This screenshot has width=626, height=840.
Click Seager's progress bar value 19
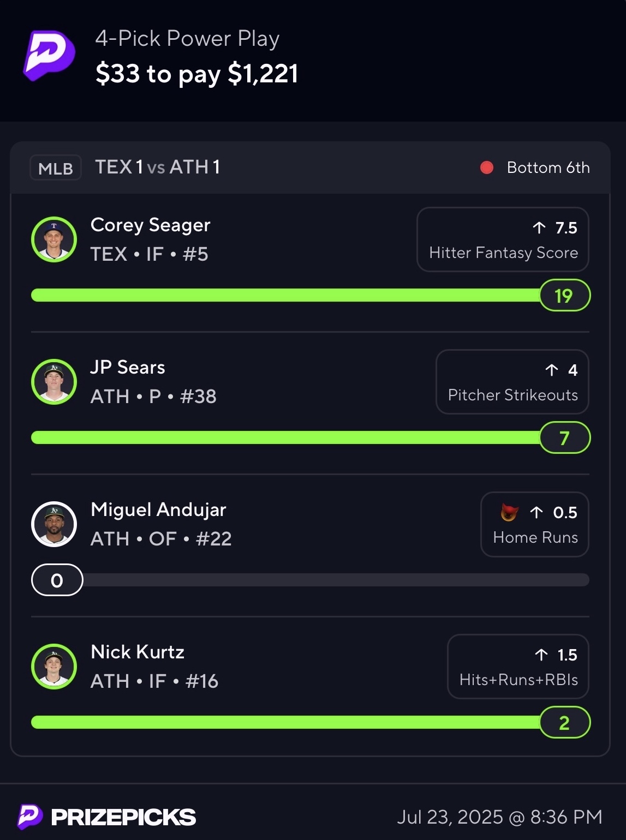(x=564, y=296)
